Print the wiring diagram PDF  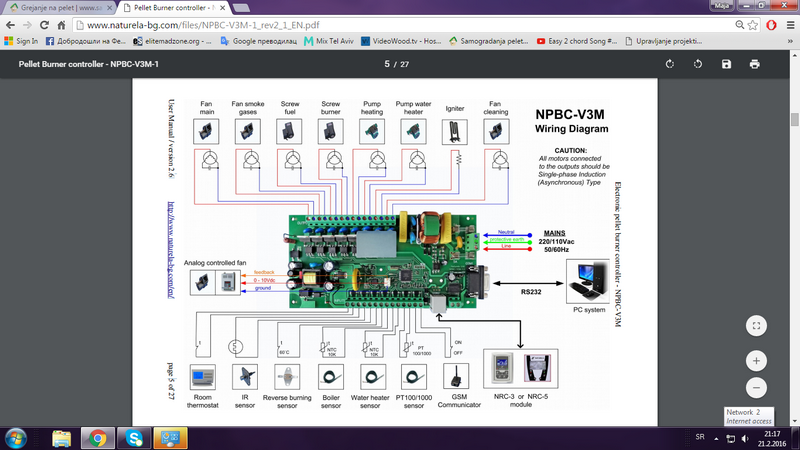click(755, 64)
